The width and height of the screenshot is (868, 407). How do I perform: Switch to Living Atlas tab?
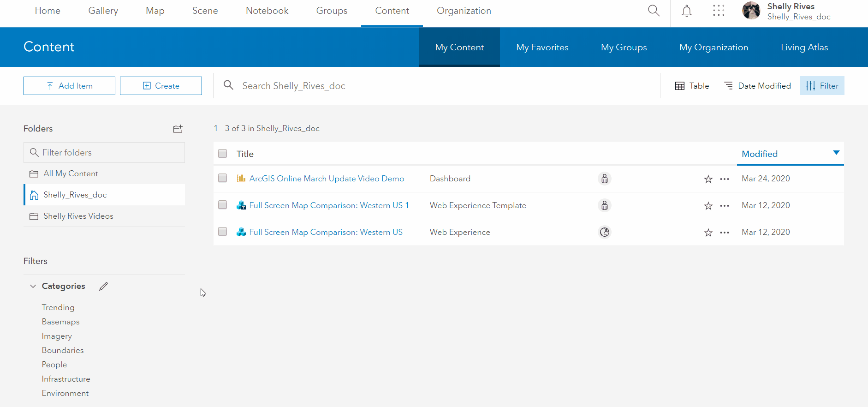804,47
